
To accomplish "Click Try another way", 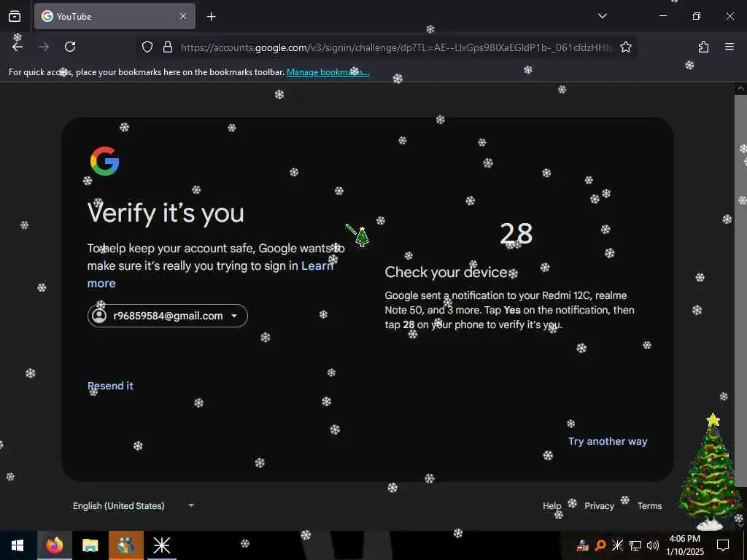I will [x=608, y=441].
